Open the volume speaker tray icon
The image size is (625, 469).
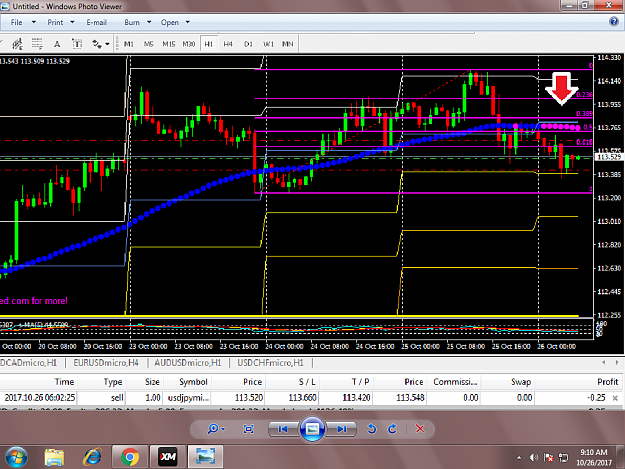click(x=534, y=458)
